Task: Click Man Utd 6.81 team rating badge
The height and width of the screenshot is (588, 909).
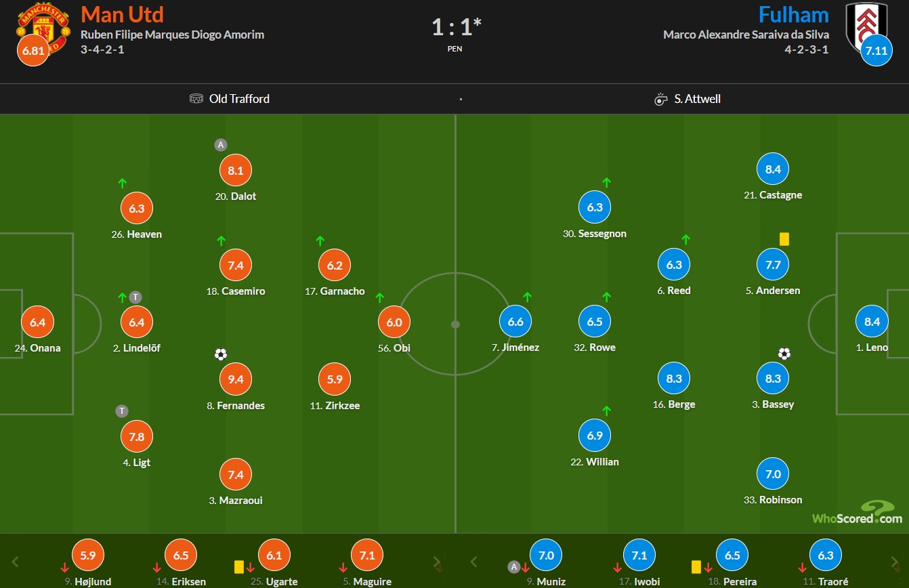Action: [33, 51]
